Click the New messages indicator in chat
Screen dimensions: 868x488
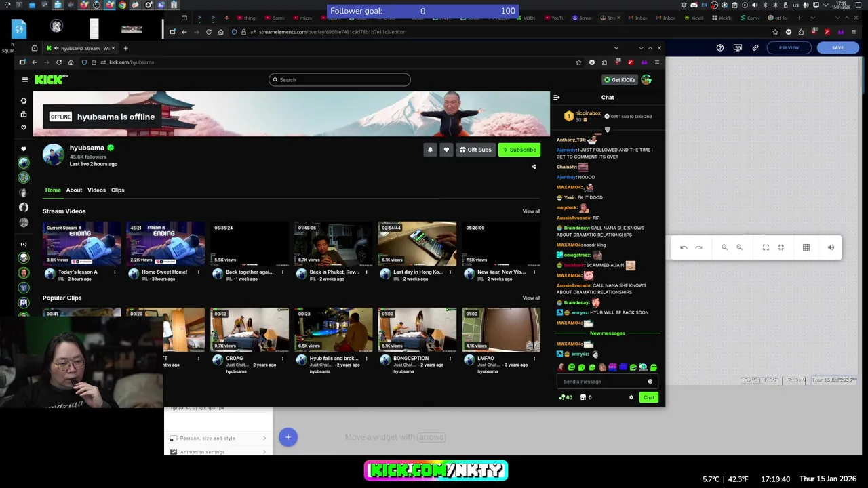pos(607,333)
